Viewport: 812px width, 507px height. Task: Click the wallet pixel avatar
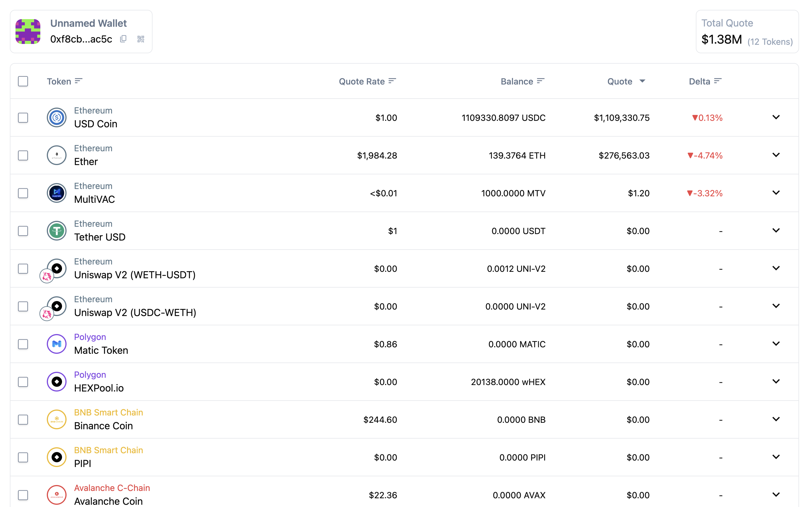(x=28, y=32)
